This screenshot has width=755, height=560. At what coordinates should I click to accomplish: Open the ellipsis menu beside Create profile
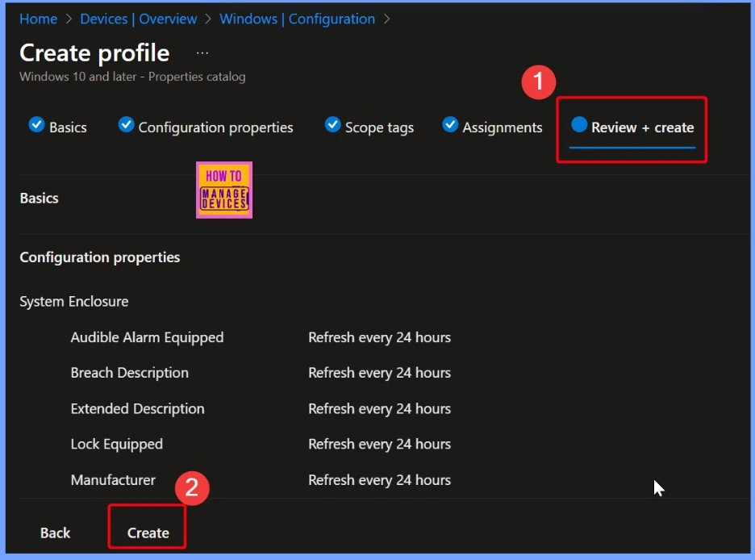202,53
